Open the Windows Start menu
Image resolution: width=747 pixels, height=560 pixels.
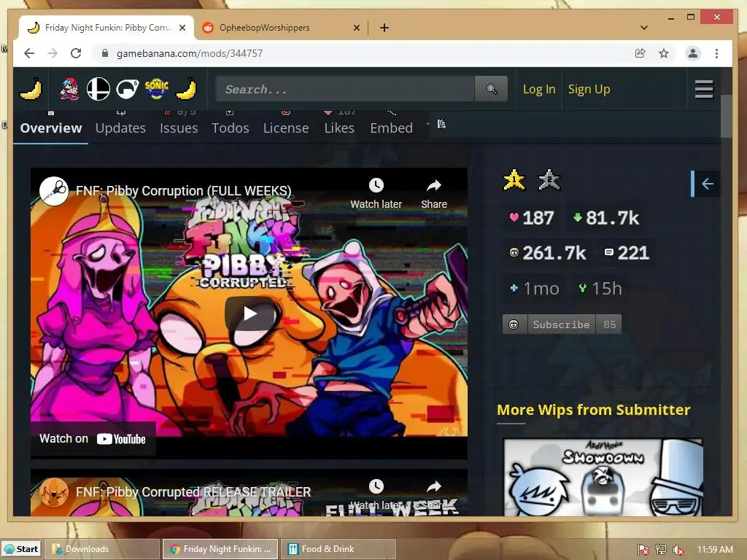click(21, 549)
